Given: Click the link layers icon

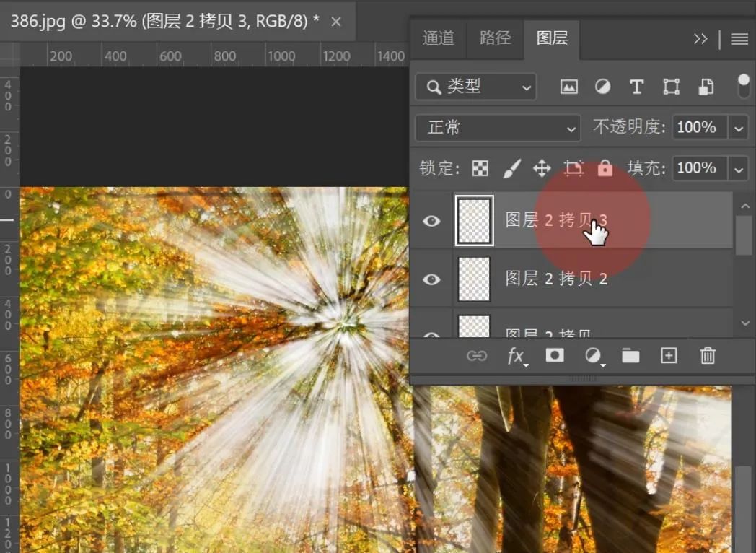Looking at the screenshot, I should pos(477,356).
